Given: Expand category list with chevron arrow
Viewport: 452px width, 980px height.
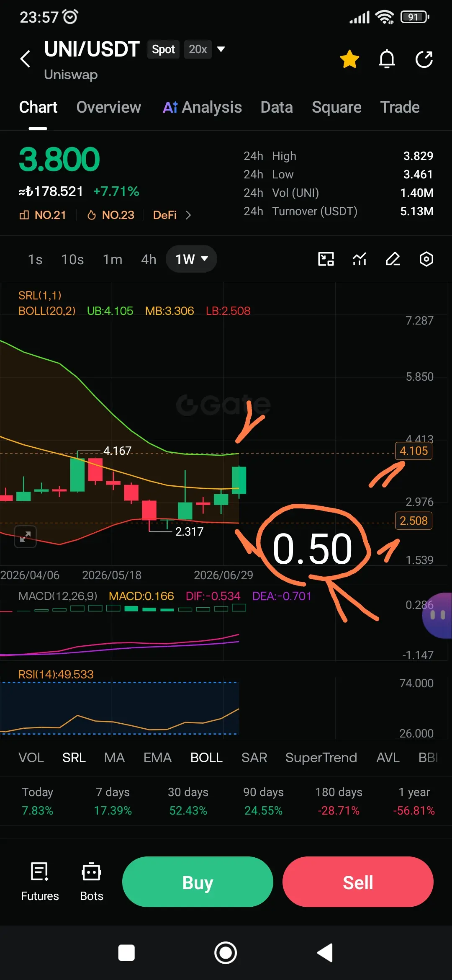Looking at the screenshot, I should pos(188,215).
